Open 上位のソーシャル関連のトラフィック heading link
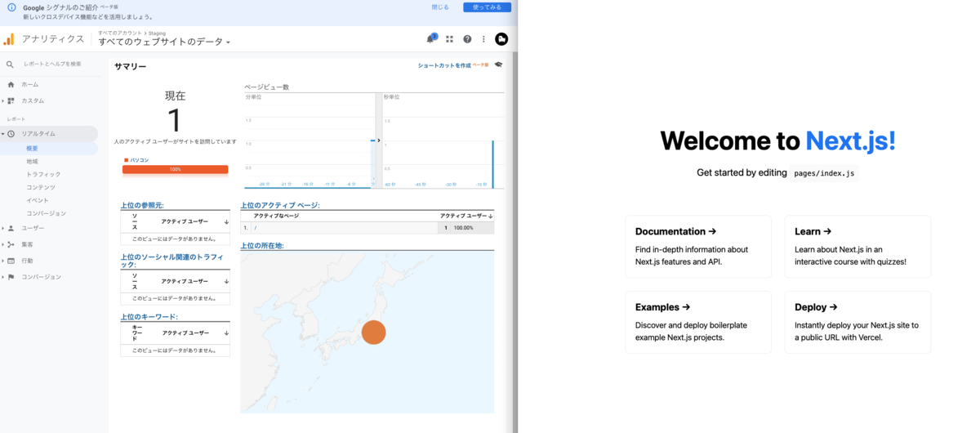This screenshot has width=980, height=433. [172, 261]
